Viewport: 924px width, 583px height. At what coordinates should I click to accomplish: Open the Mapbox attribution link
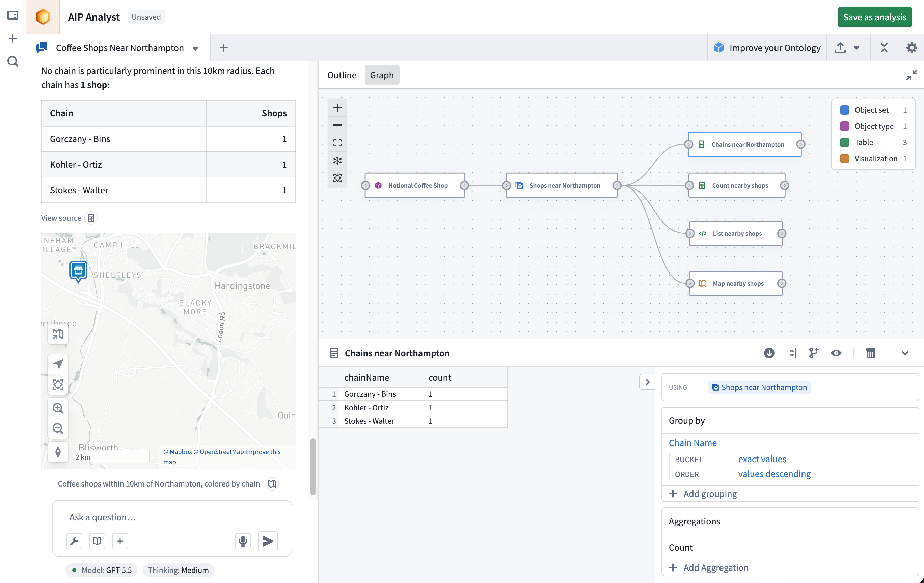click(178, 452)
